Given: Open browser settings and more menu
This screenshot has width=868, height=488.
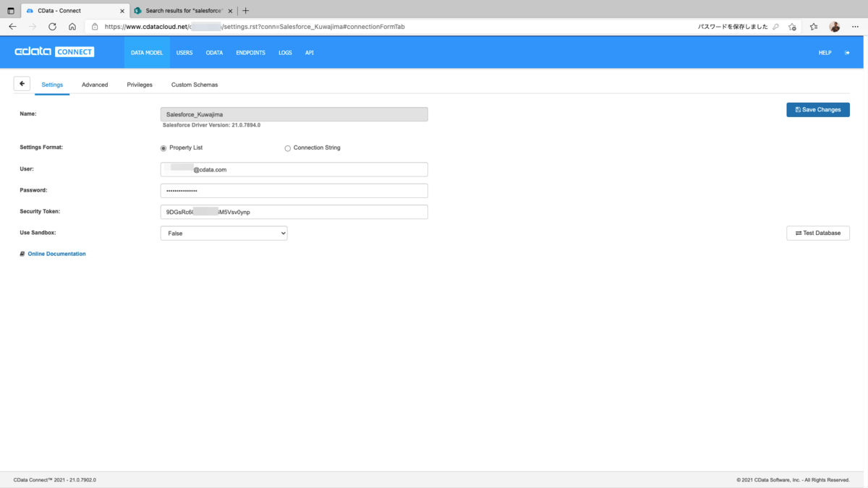Looking at the screenshot, I should tap(855, 27).
